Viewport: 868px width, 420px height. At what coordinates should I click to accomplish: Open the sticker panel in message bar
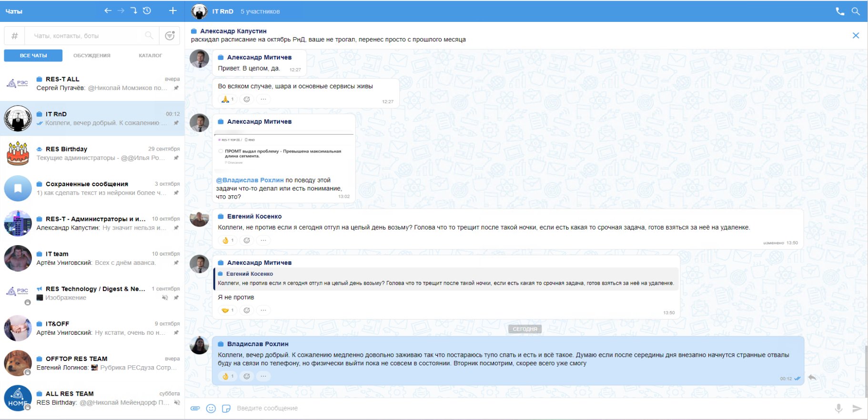click(x=226, y=408)
